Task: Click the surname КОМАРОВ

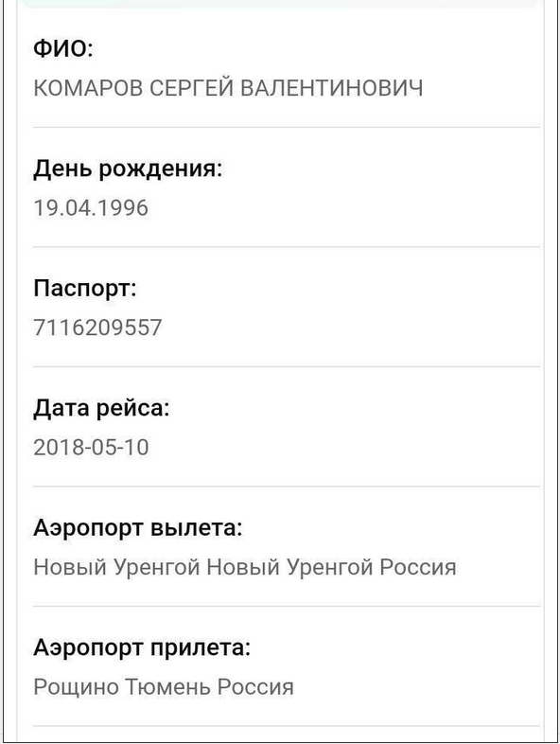Action: tap(88, 88)
